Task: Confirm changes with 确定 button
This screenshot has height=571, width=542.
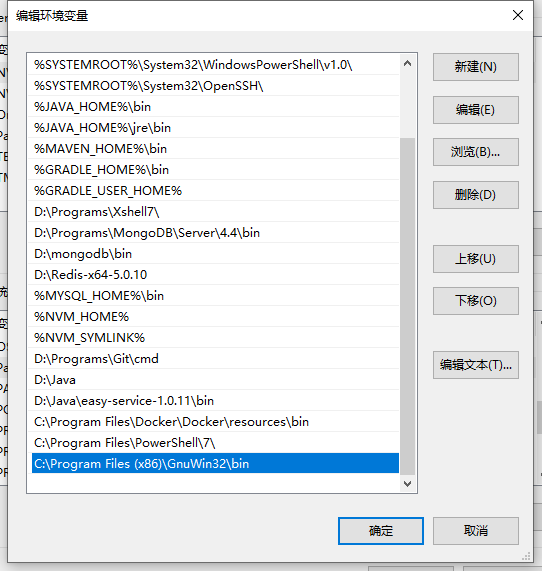Action: coord(381,531)
